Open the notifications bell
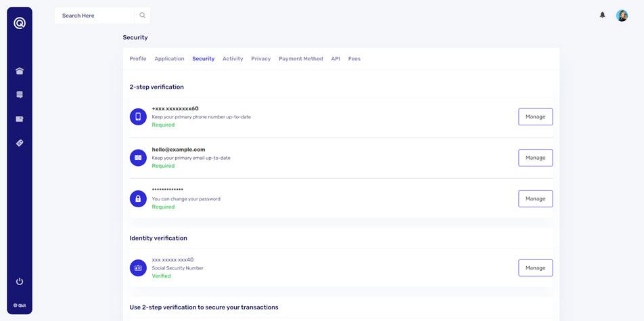644x321 pixels. click(x=602, y=15)
